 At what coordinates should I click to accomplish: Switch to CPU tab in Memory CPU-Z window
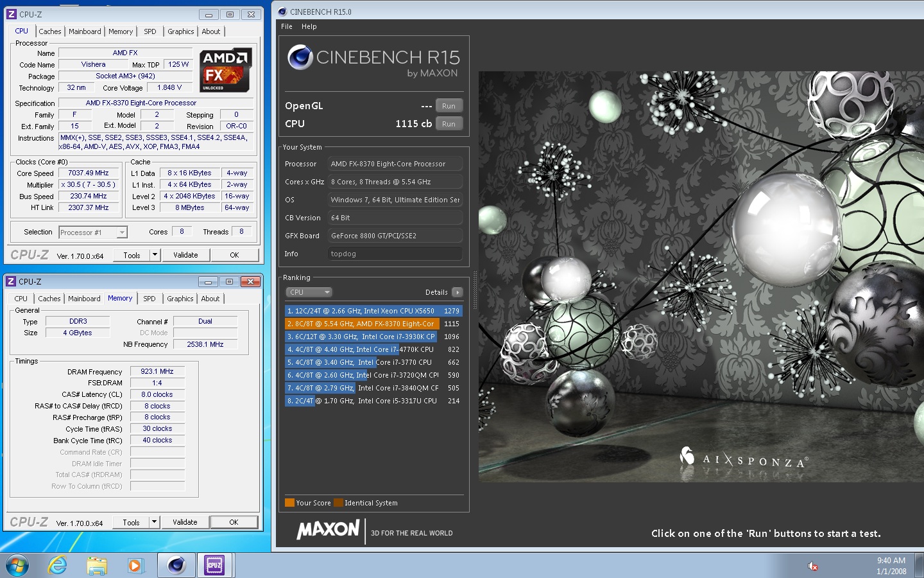pyautogui.click(x=21, y=299)
